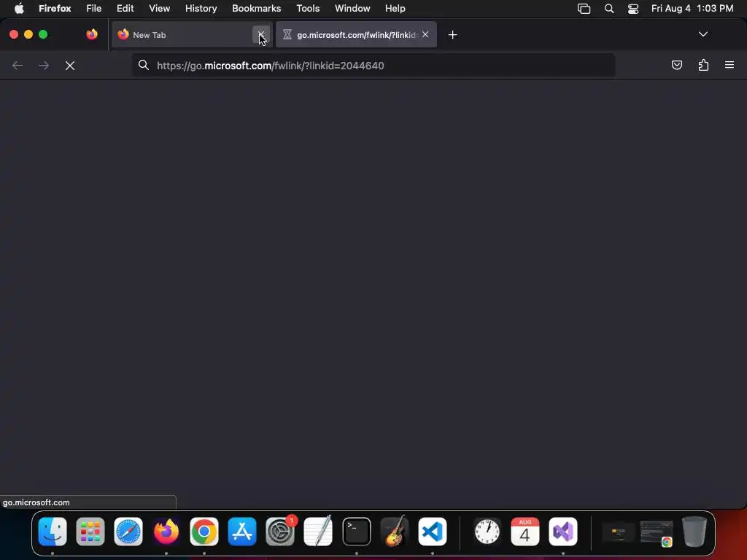This screenshot has width=747, height=560.
Task: Open the Edit menu
Action: coord(125,9)
